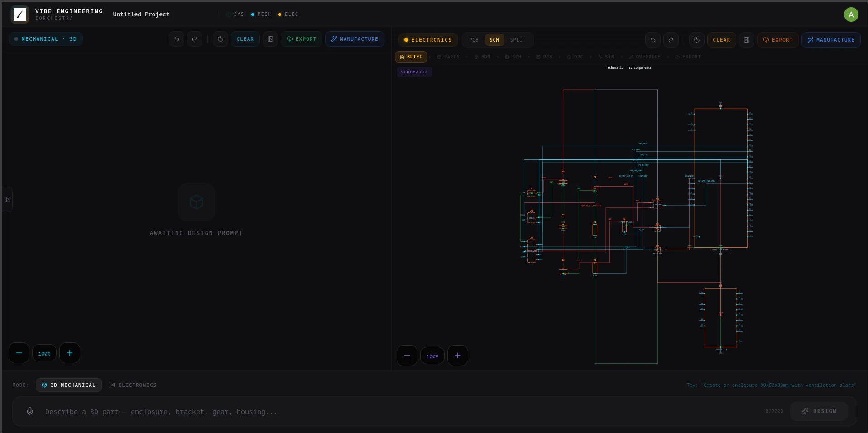Click the user avatar in the header
Viewport: 868px width, 433px height.
[x=851, y=14]
